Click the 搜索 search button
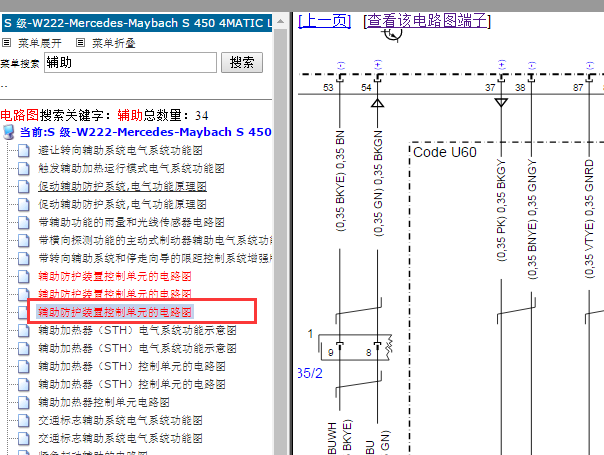This screenshot has height=455, width=604. click(x=242, y=62)
